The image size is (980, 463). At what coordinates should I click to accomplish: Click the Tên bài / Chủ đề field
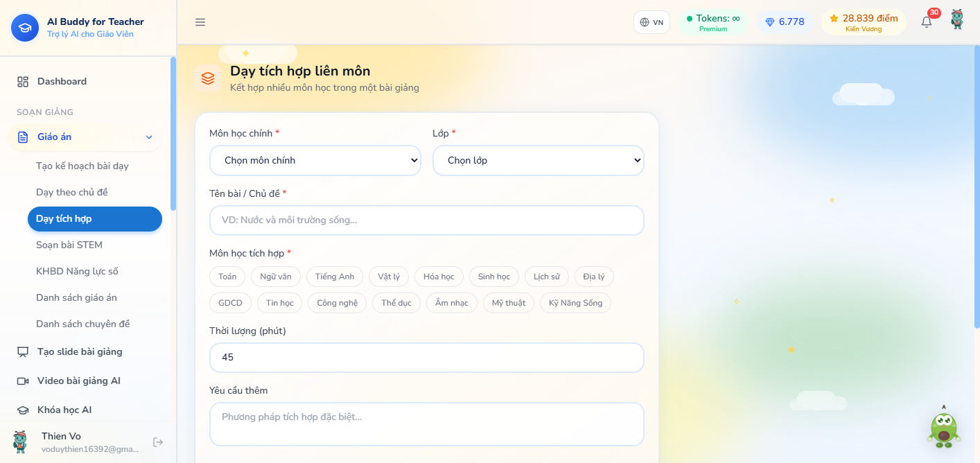[x=427, y=220]
